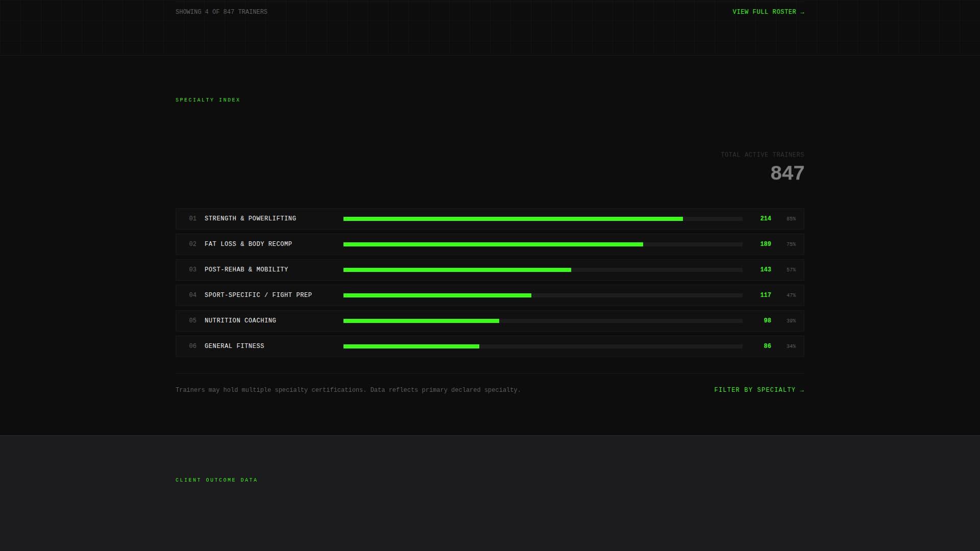Viewport: 980px width, 551px height.
Task: Select the Fat Loss & Body Recomp label
Action: point(248,244)
